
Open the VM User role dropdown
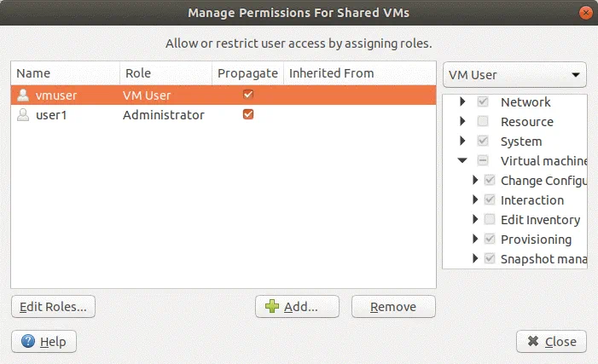(x=515, y=74)
